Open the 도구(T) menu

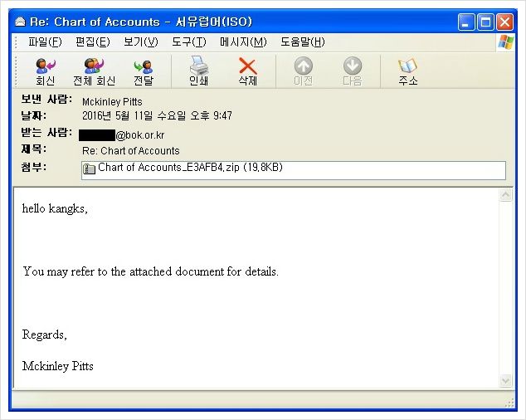[189, 42]
